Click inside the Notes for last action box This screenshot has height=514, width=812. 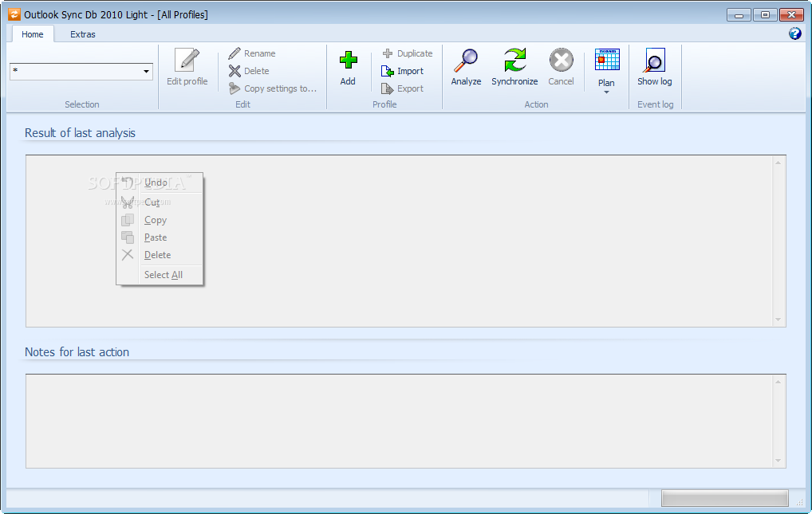406,421
